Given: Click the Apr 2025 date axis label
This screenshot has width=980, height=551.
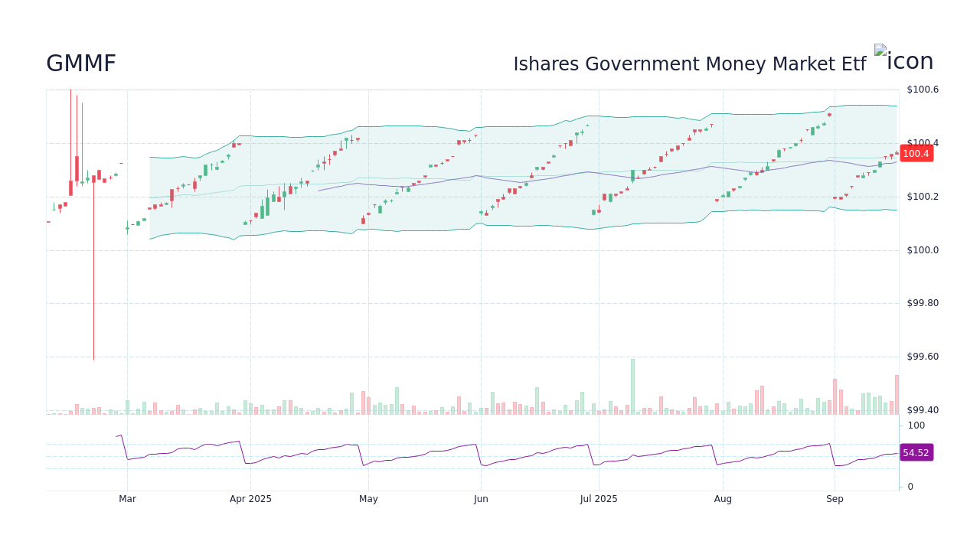Looking at the screenshot, I should (x=250, y=499).
